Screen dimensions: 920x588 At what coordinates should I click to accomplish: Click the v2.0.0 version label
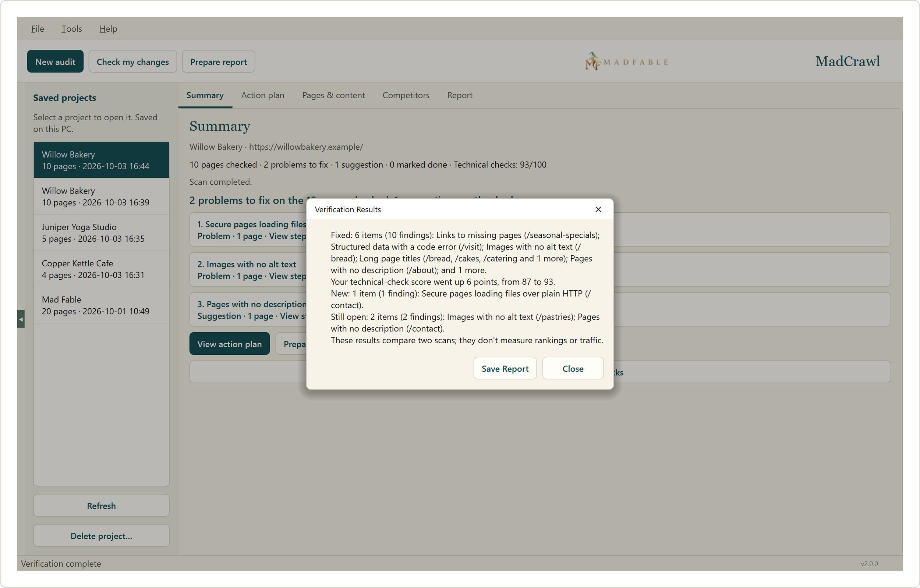coord(869,564)
